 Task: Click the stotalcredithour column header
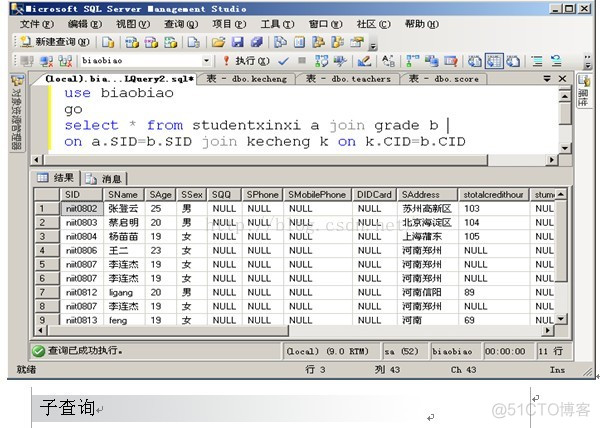pyautogui.click(x=493, y=195)
